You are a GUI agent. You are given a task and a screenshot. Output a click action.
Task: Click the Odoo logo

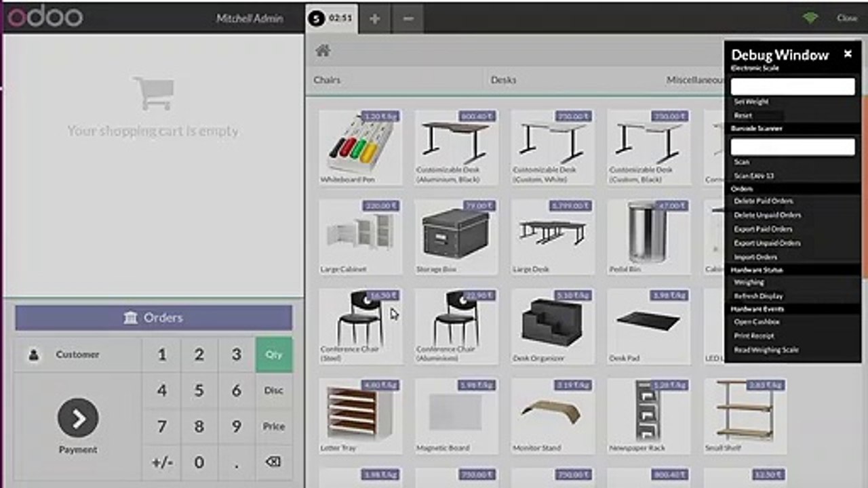(45, 17)
